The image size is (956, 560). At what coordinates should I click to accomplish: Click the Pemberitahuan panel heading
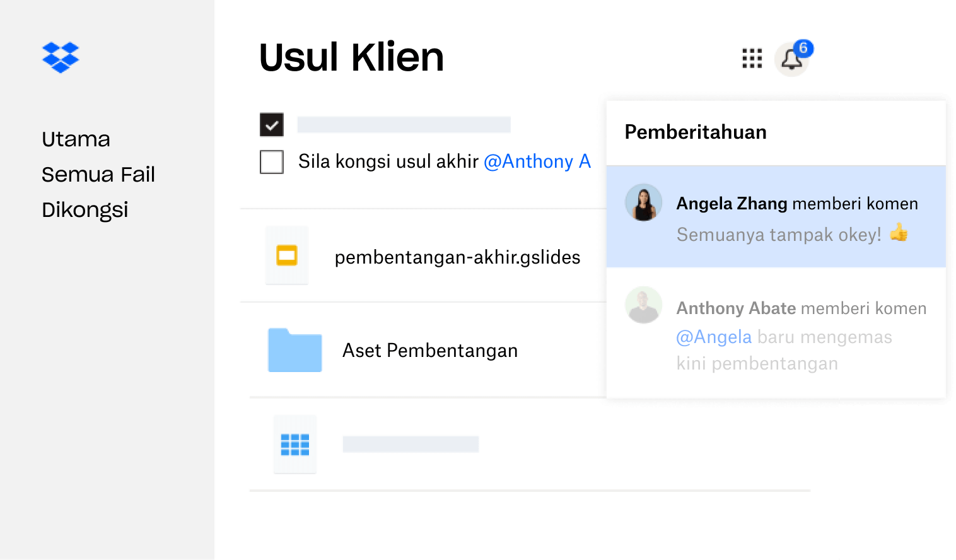pos(696,132)
